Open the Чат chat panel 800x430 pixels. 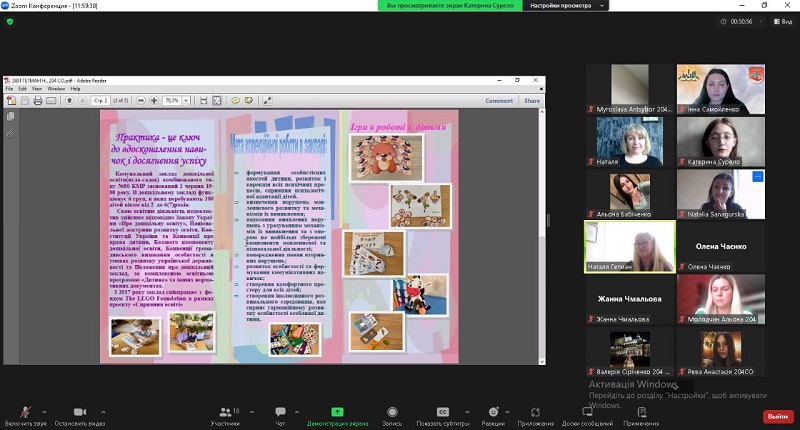[280, 413]
